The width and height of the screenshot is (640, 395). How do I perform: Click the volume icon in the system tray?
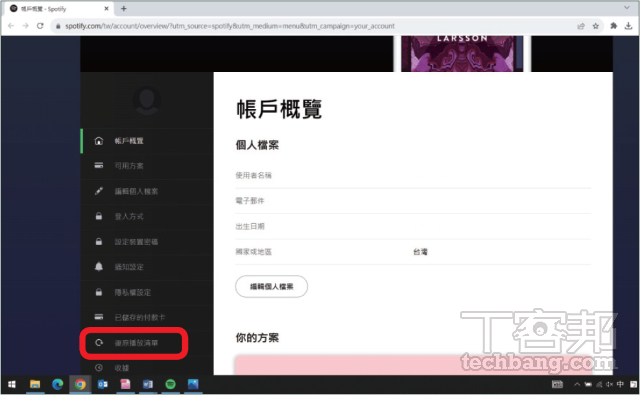[x=610, y=384]
